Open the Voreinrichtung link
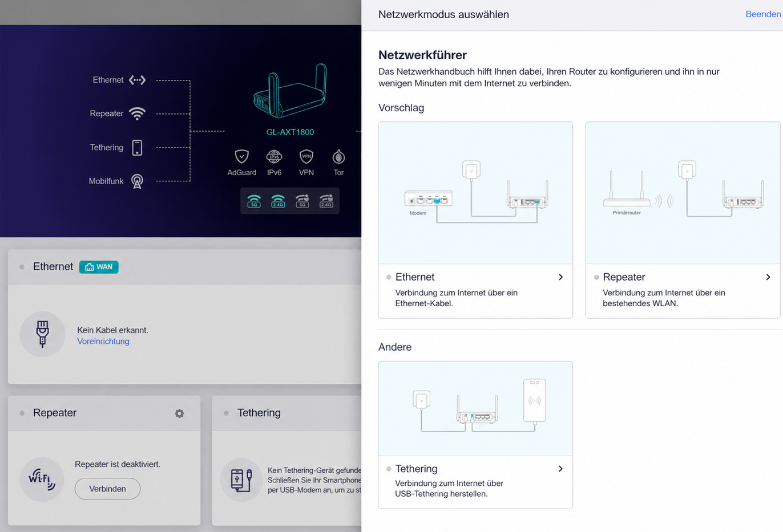 tap(103, 341)
